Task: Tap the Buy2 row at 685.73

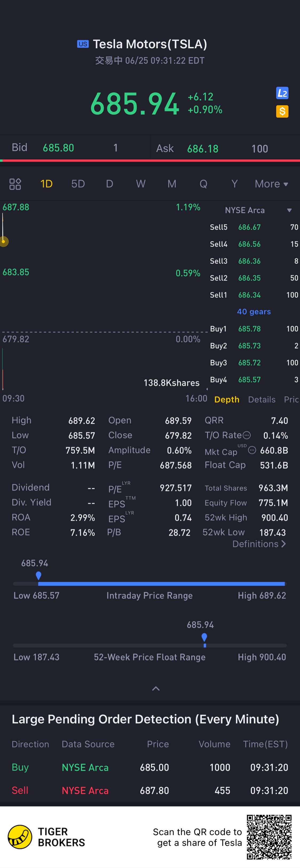Action: [x=254, y=346]
